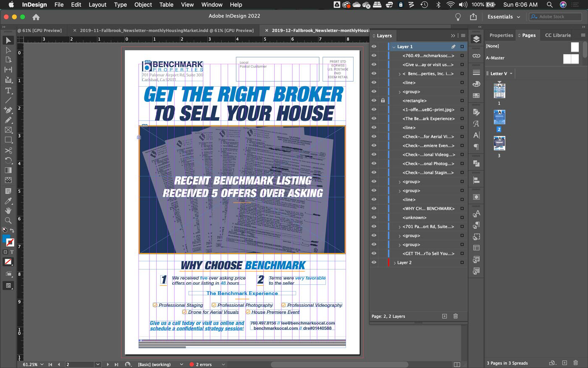Jump to last page arrow

coord(116,364)
